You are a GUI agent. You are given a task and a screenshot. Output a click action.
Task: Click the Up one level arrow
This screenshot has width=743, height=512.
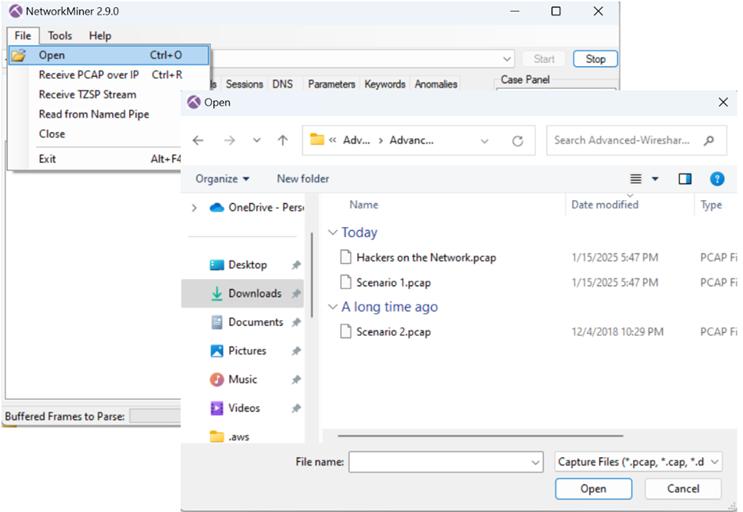point(283,140)
